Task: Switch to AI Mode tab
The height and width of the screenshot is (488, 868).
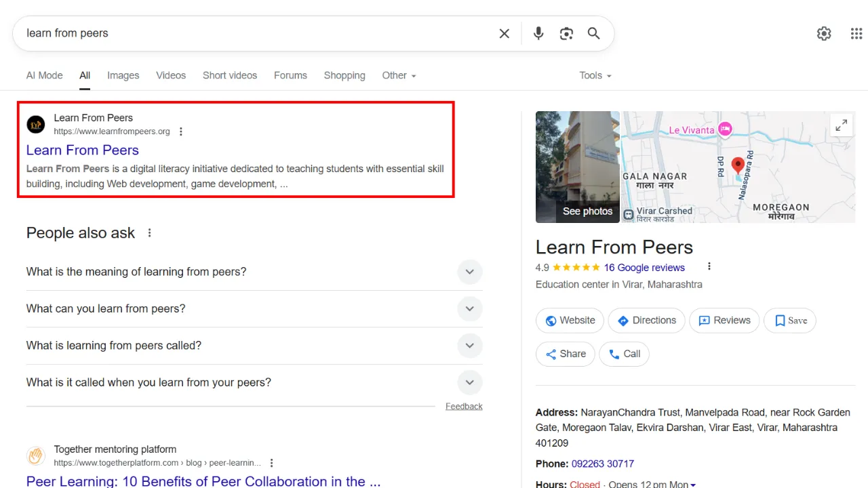Action: point(45,75)
